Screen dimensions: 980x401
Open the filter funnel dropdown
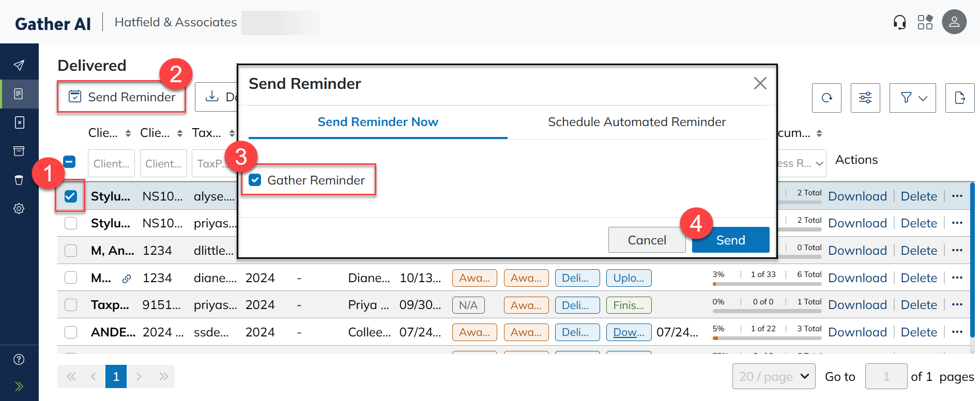pos(912,98)
